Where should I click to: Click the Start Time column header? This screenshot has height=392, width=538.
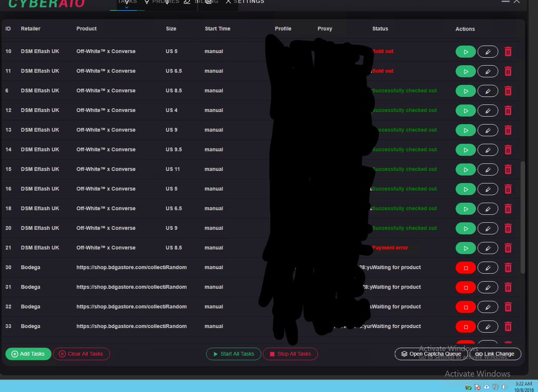click(217, 29)
